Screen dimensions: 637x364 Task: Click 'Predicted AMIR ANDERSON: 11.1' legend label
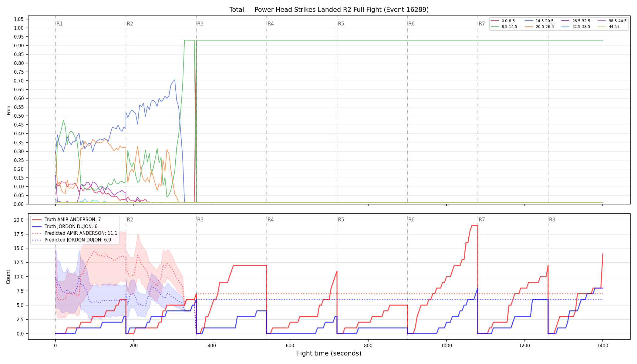click(81, 233)
